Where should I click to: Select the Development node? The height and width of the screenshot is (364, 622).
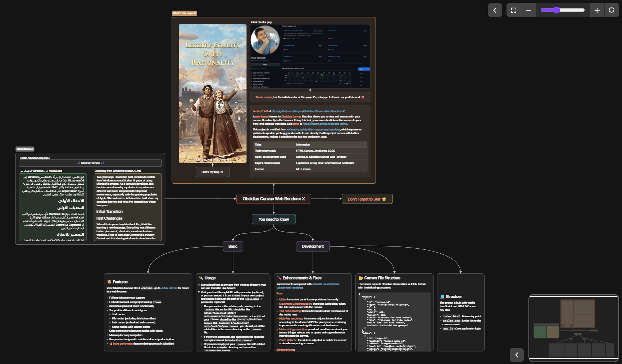click(313, 246)
